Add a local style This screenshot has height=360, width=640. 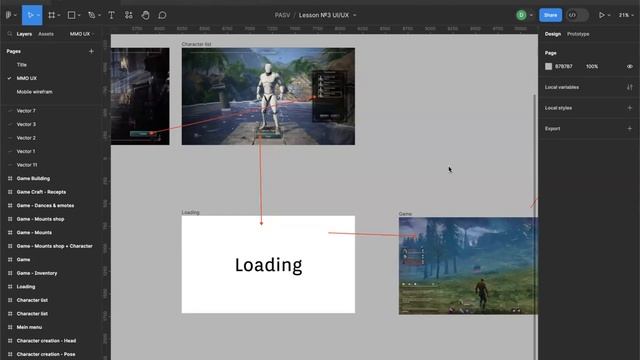click(630, 108)
